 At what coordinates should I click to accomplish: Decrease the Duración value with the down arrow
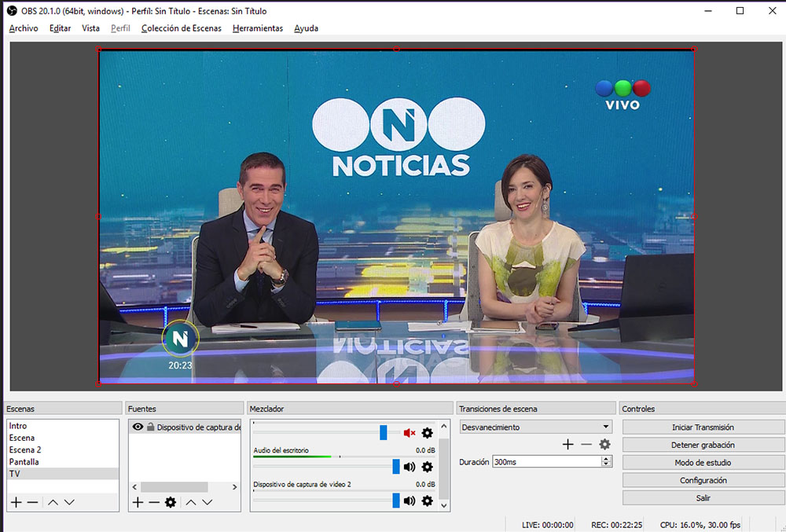click(607, 464)
